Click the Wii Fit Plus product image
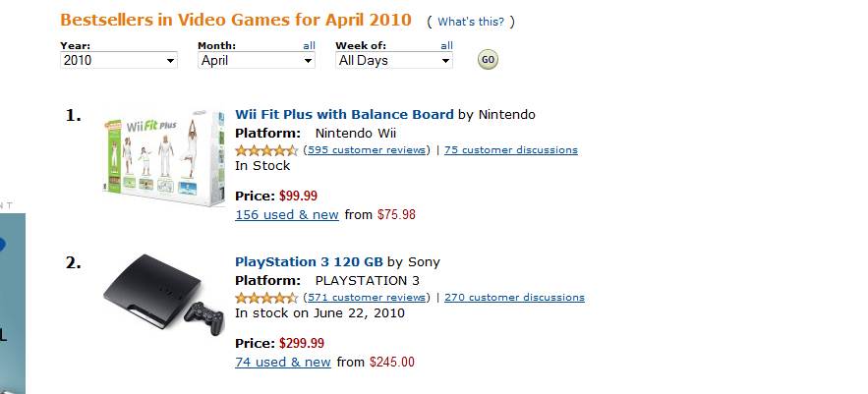 [163, 162]
